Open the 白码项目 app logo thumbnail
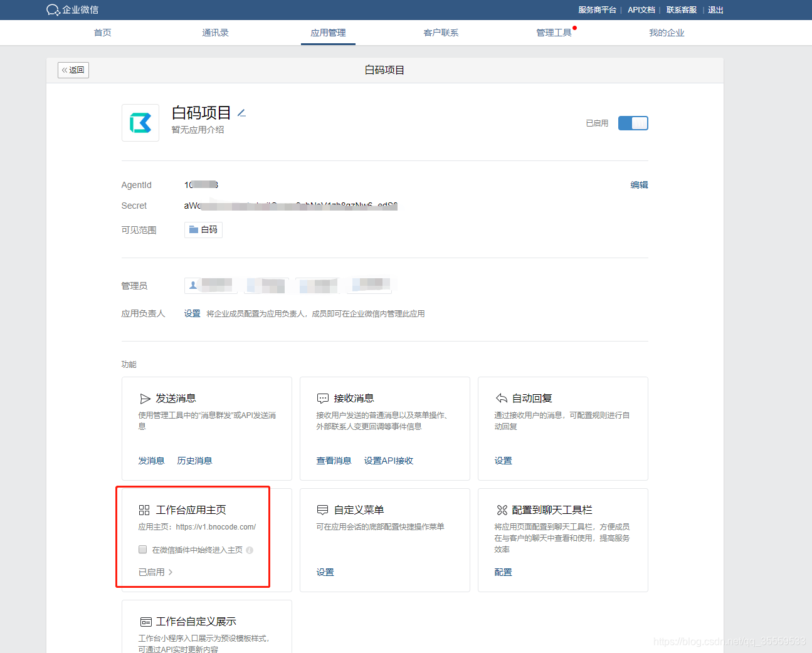The width and height of the screenshot is (812, 653). (140, 123)
